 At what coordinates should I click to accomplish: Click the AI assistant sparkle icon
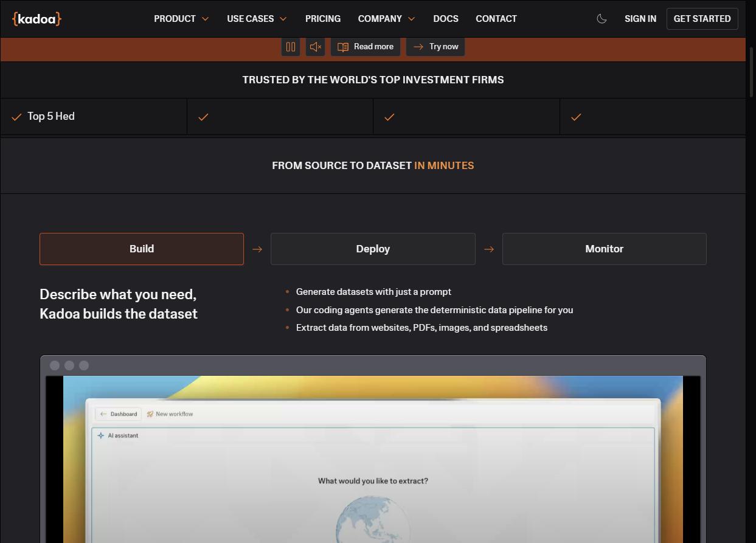101,435
